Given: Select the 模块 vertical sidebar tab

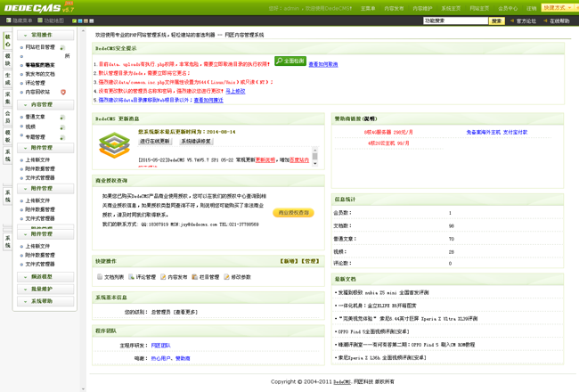Looking at the screenshot, I should pyautogui.click(x=7, y=60).
